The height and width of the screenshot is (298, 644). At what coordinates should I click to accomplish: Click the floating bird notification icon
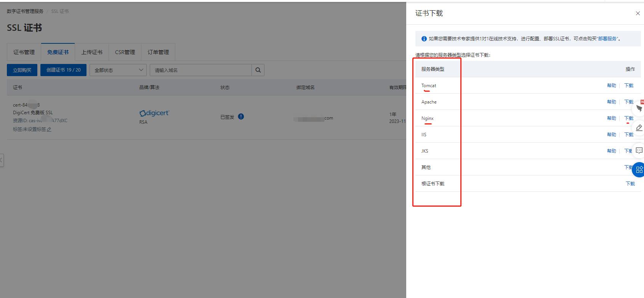click(639, 108)
